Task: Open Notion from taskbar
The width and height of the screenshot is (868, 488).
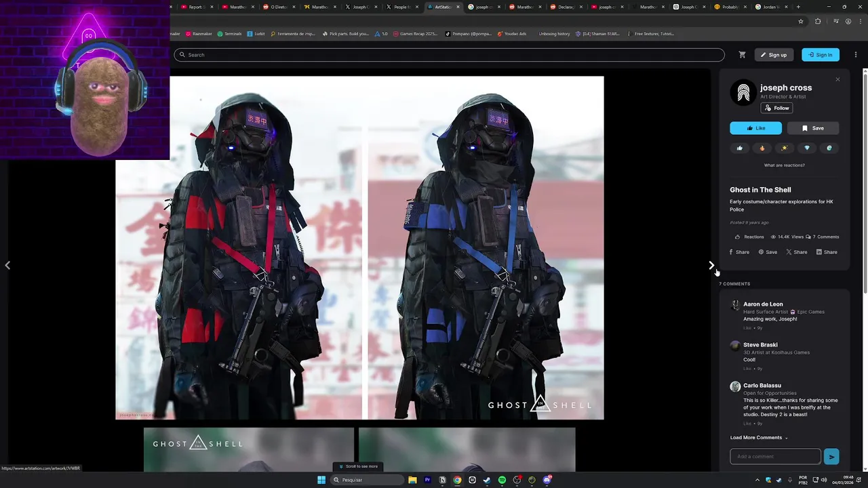Action: click(442, 480)
